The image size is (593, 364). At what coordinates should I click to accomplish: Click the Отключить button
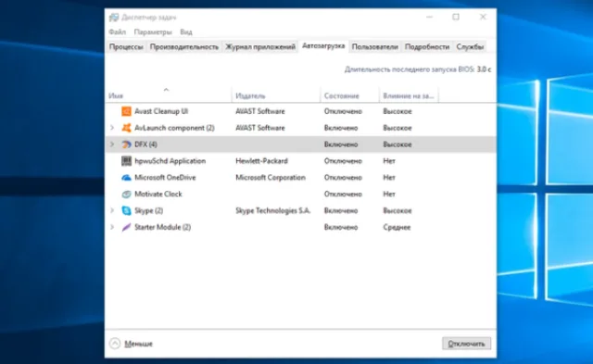pos(466,344)
